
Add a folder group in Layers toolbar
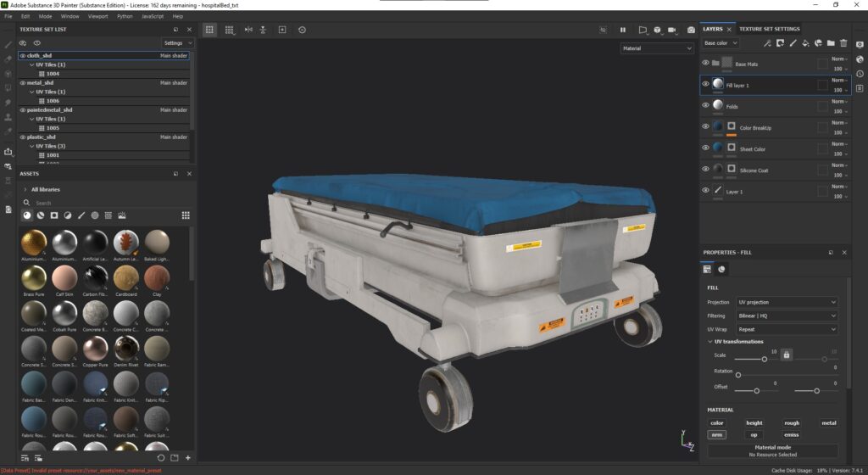[831, 43]
